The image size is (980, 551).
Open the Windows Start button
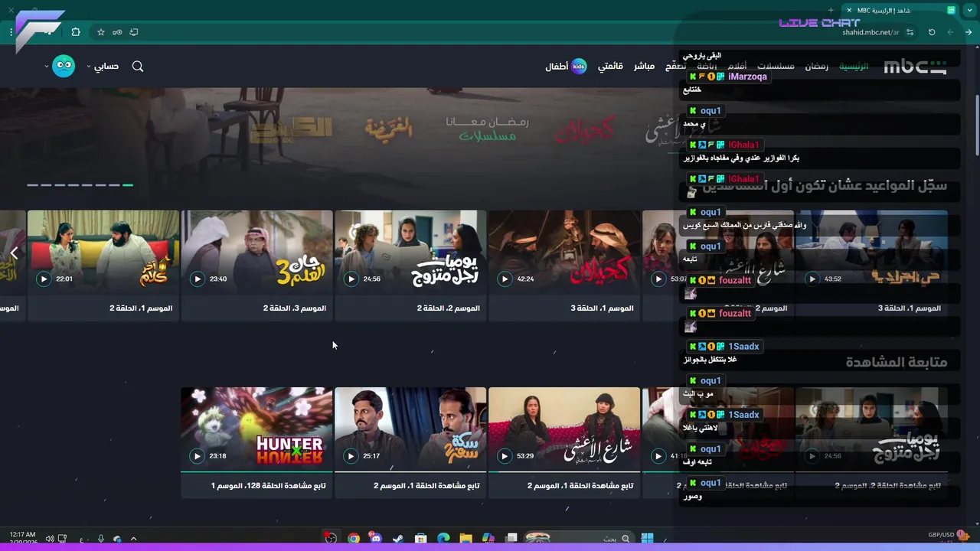(x=647, y=539)
